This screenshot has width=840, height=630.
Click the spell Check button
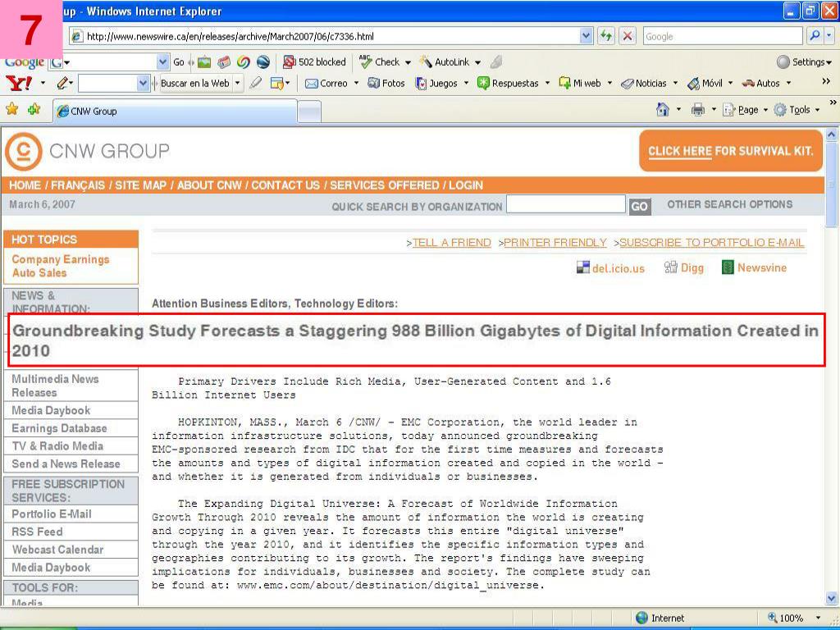[x=379, y=62]
